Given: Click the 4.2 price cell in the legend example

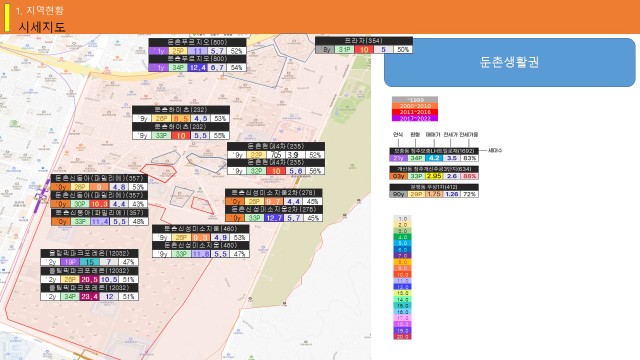Looking at the screenshot, I should (x=434, y=158).
